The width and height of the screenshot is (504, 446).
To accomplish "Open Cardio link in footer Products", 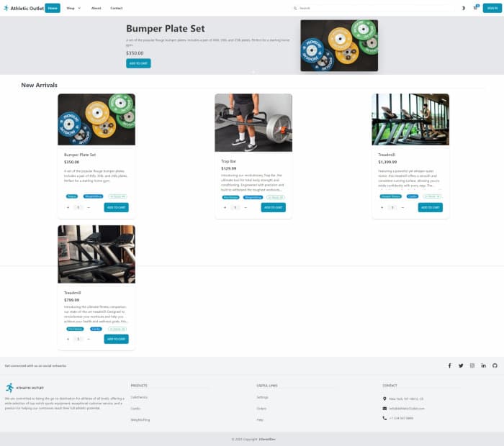I will click(x=135, y=409).
